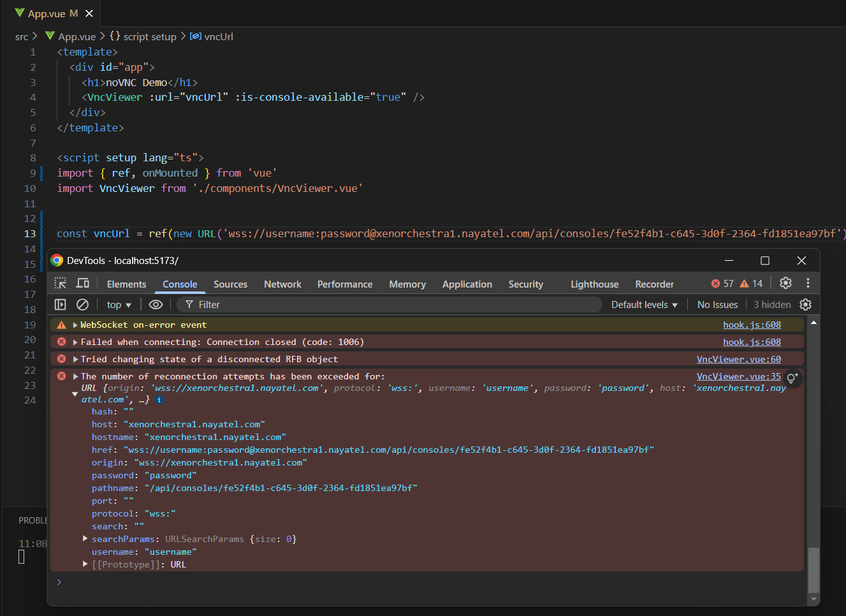
Task: Select the inspect element picker icon
Action: point(61,284)
